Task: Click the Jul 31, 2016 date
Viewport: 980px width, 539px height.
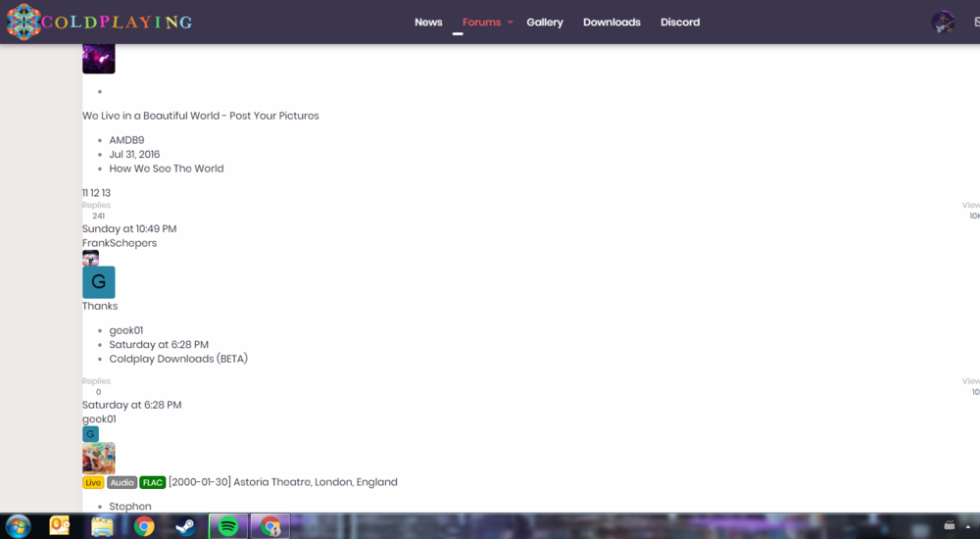Action: tap(134, 155)
